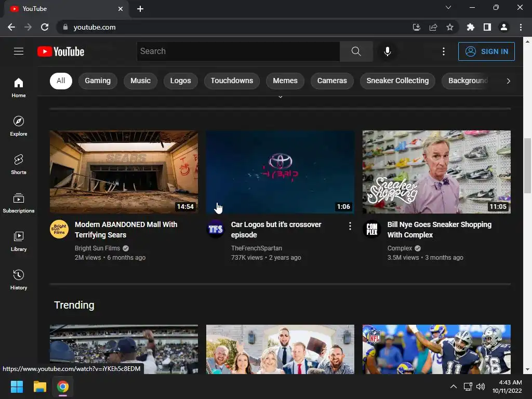
Task: Open trending NFL Cowboys Rams thumbnail
Action: 436,350
